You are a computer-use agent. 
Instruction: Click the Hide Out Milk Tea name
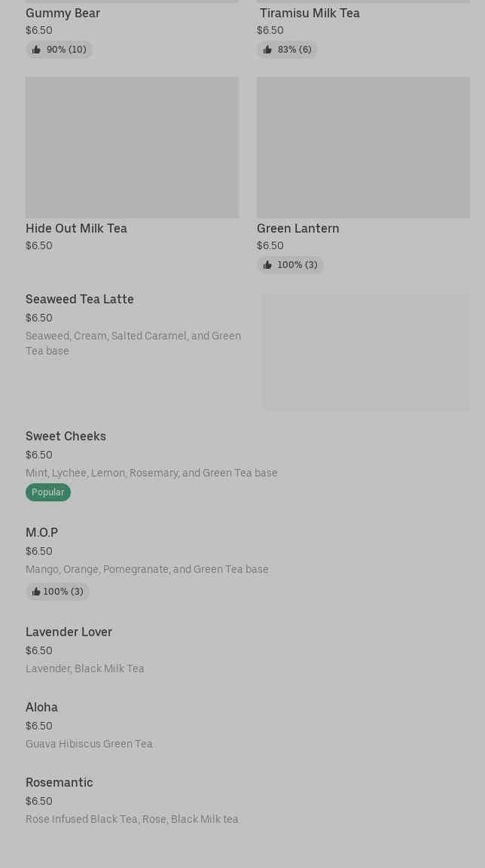[x=76, y=228]
